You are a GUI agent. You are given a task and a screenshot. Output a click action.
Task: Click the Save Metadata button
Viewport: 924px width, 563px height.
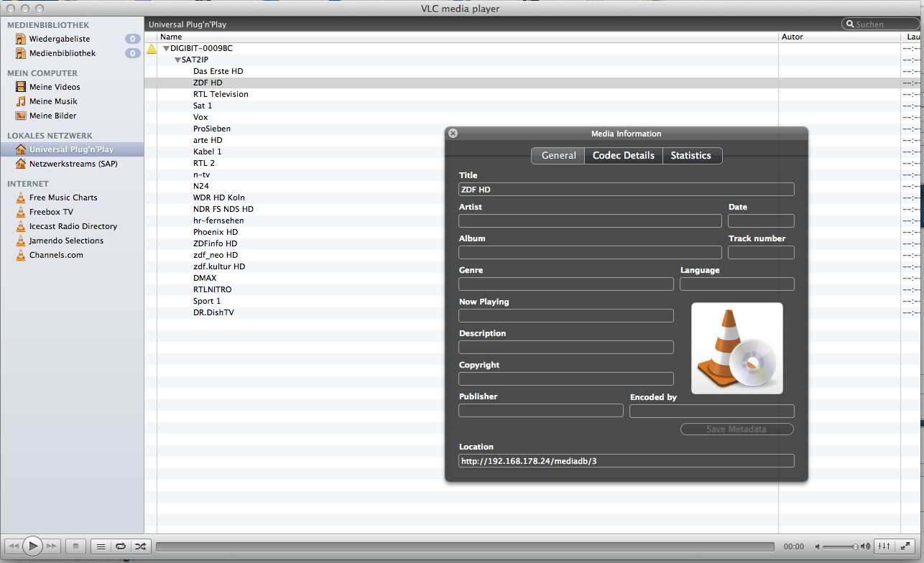pyautogui.click(x=737, y=429)
